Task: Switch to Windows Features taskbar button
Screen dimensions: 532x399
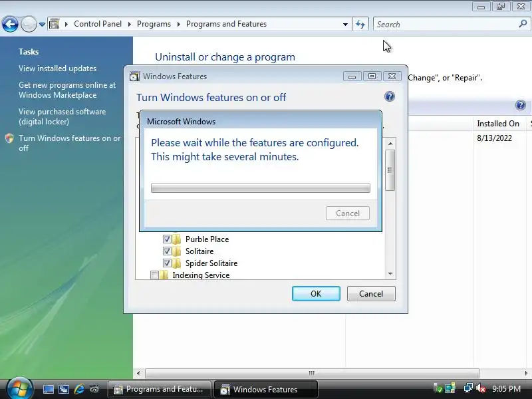Action: [x=265, y=389]
